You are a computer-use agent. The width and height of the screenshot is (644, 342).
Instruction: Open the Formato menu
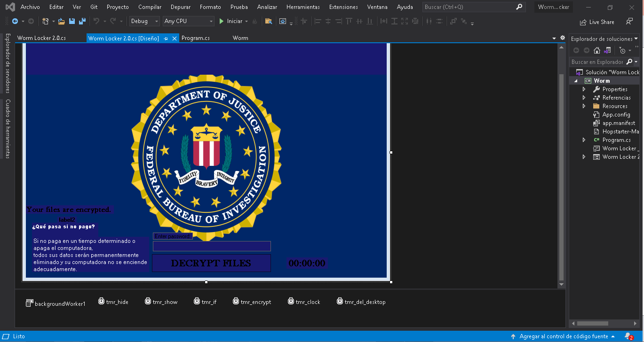210,7
